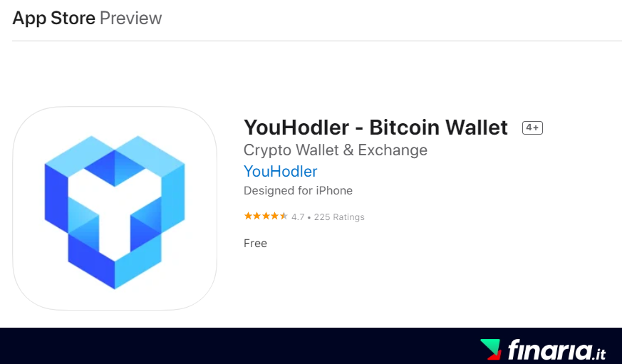Click the green-red arrow finaria emblem
The image size is (622, 364).
click(491, 349)
